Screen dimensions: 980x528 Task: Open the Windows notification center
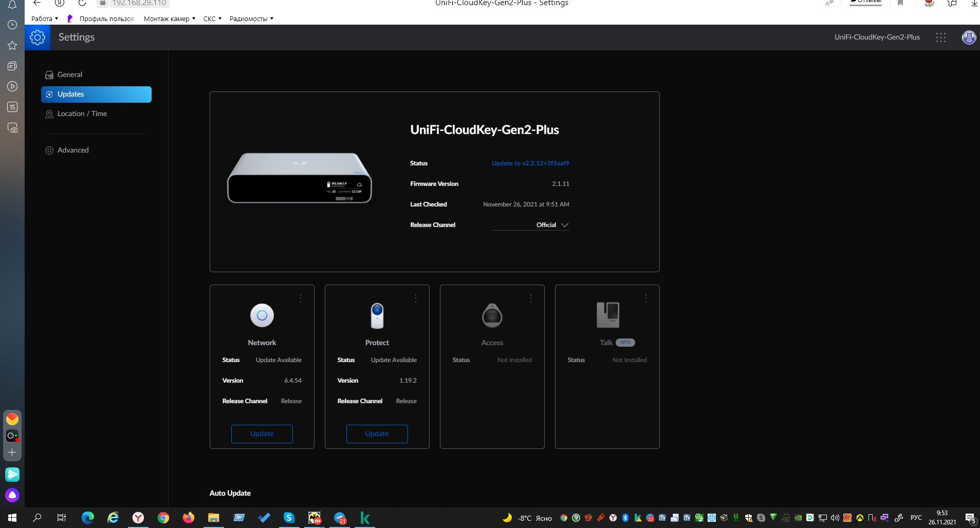click(970, 518)
